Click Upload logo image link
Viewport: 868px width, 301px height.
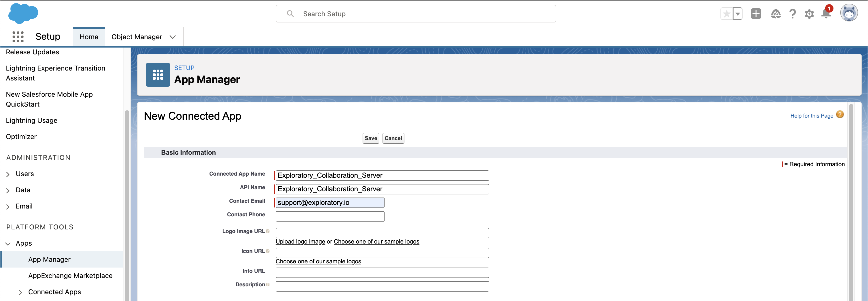point(300,241)
